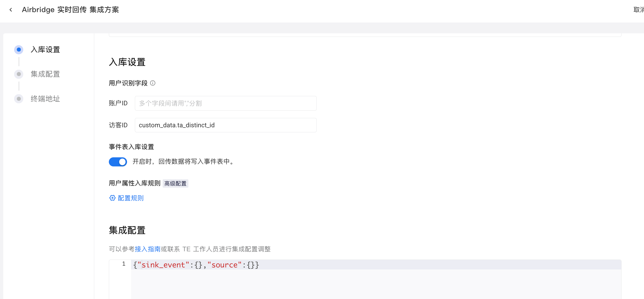Click the 高级配置 tag
Image resolution: width=644 pixels, height=299 pixels.
click(x=176, y=183)
